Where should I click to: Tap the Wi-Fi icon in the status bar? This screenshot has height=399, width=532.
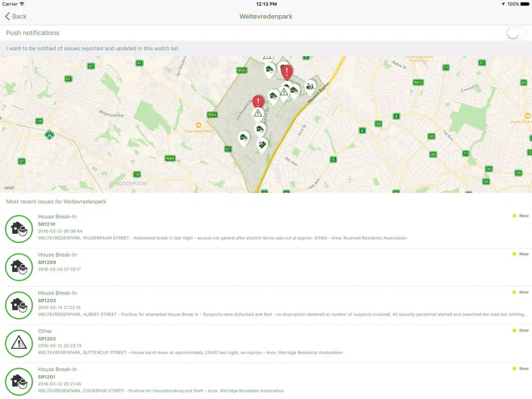(x=22, y=4)
